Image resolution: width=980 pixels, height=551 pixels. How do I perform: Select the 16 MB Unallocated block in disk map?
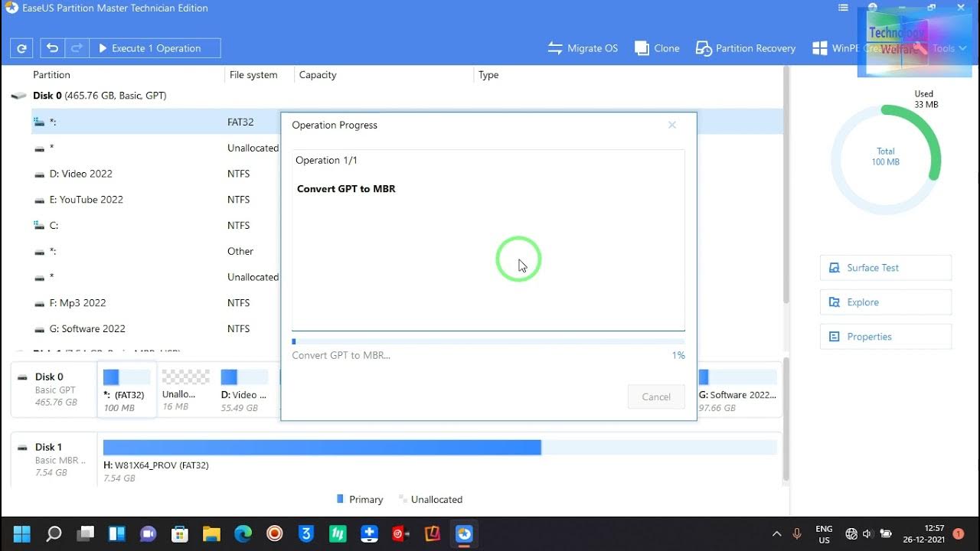(185, 390)
